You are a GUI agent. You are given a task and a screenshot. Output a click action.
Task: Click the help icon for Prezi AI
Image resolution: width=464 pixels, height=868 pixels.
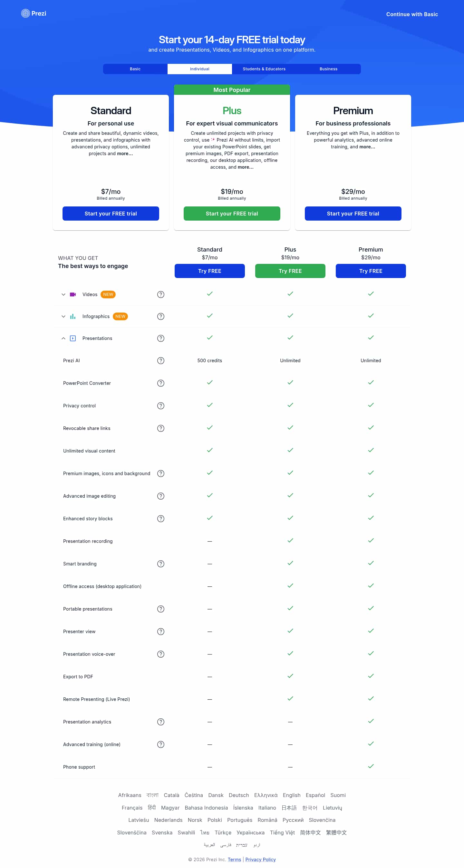click(x=160, y=361)
